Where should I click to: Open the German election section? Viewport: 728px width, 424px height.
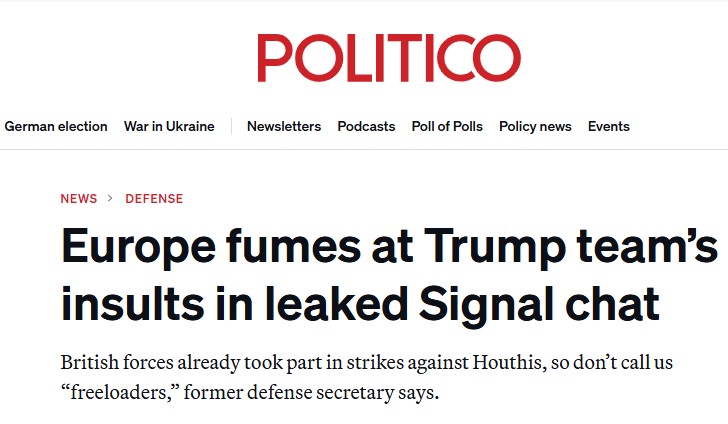[x=56, y=127]
